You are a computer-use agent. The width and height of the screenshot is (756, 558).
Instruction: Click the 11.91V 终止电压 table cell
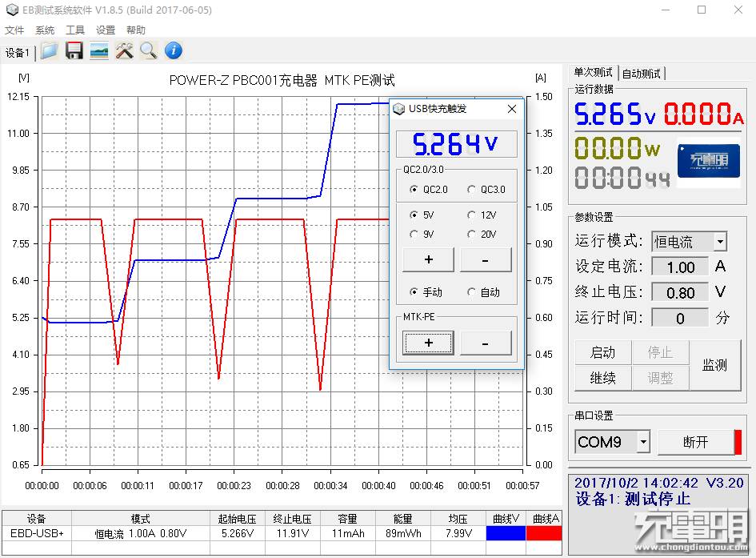293,533
